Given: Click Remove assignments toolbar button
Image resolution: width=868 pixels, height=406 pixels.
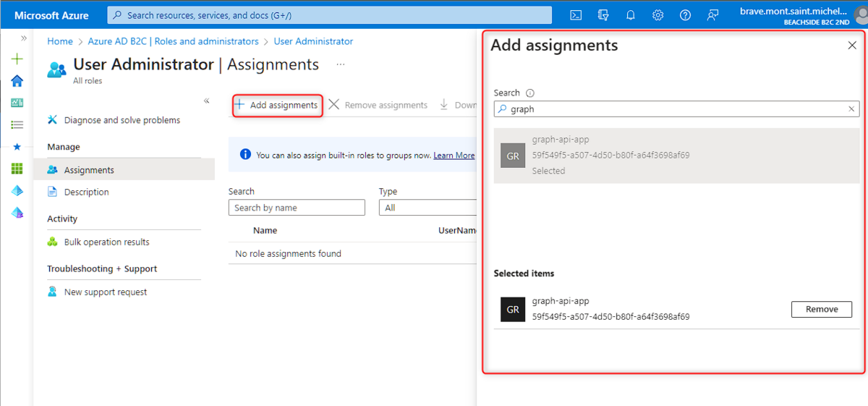Looking at the screenshot, I should click(378, 105).
